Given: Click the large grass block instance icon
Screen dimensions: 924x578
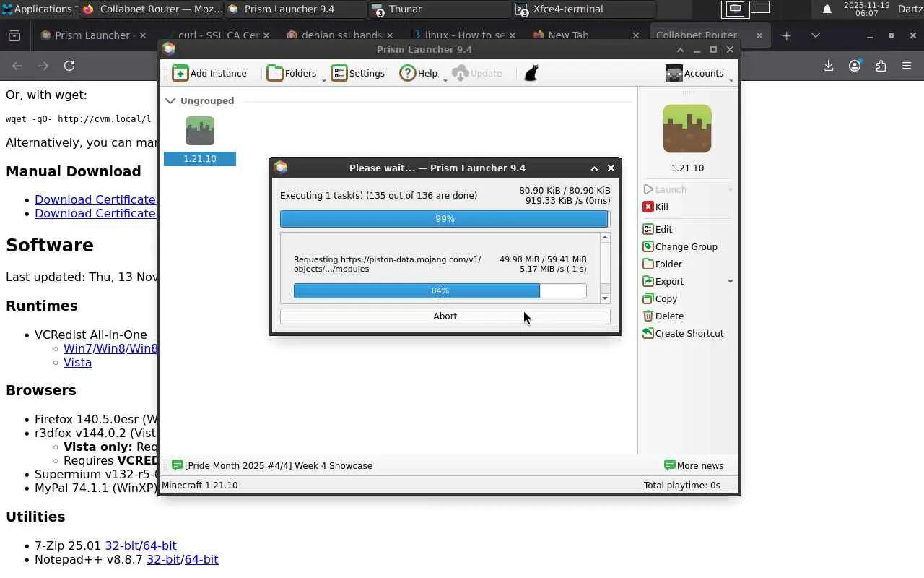Looking at the screenshot, I should (x=687, y=129).
